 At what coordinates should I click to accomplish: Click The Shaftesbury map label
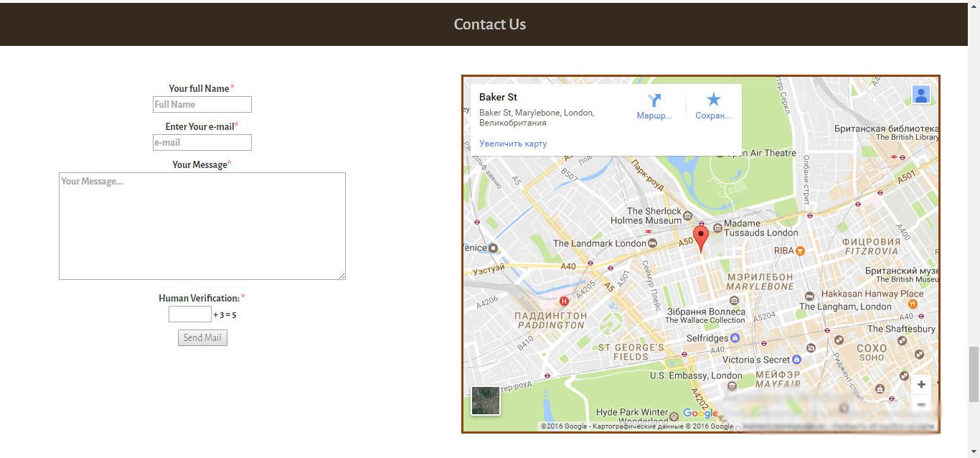[x=902, y=329]
